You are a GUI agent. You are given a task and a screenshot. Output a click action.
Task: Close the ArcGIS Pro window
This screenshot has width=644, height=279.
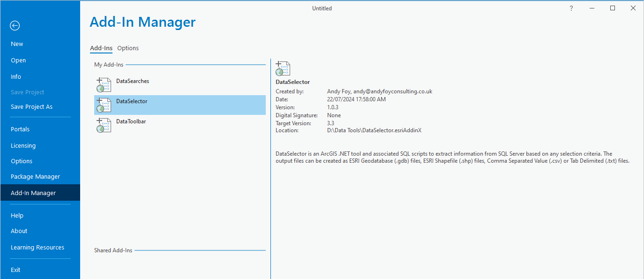coord(633,8)
